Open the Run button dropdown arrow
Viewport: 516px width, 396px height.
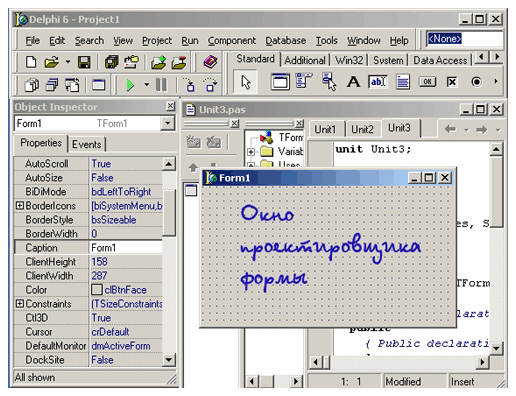pos(147,85)
